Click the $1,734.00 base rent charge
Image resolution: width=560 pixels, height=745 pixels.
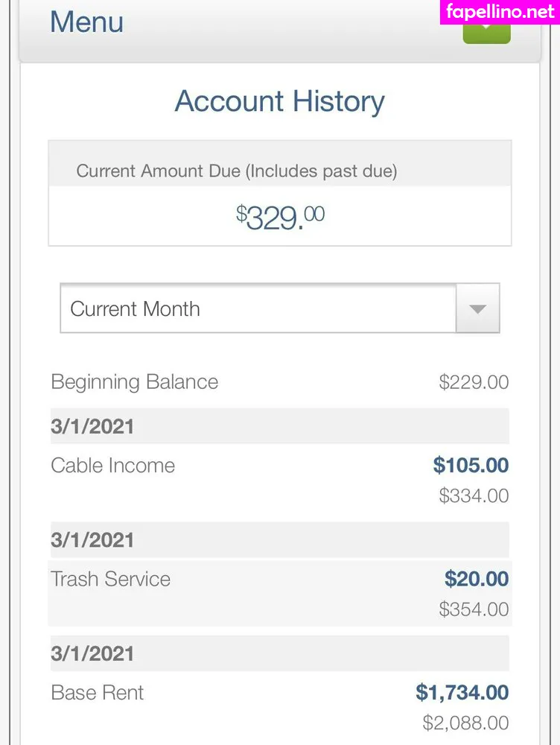tap(462, 692)
